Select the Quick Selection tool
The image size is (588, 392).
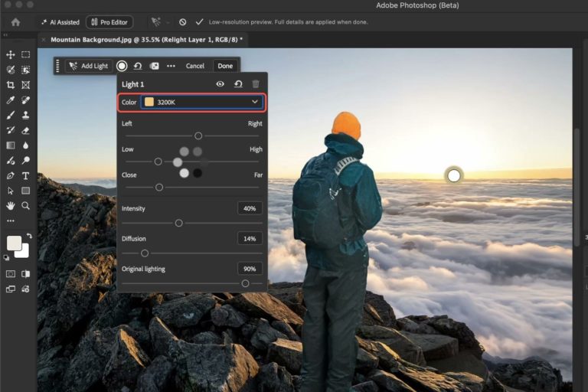pos(11,70)
